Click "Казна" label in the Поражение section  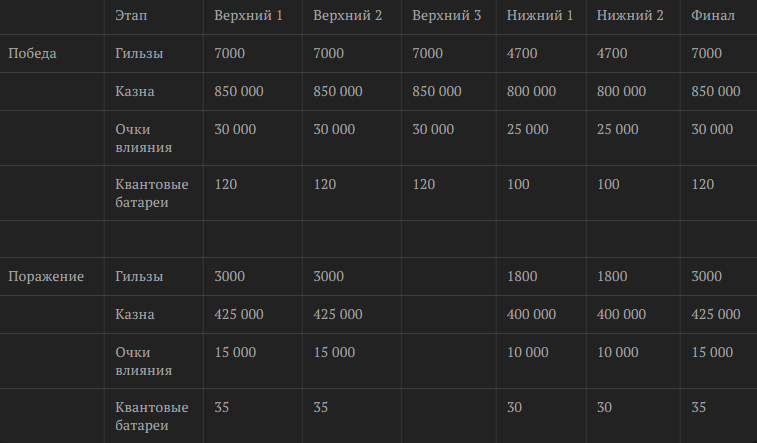(x=135, y=314)
